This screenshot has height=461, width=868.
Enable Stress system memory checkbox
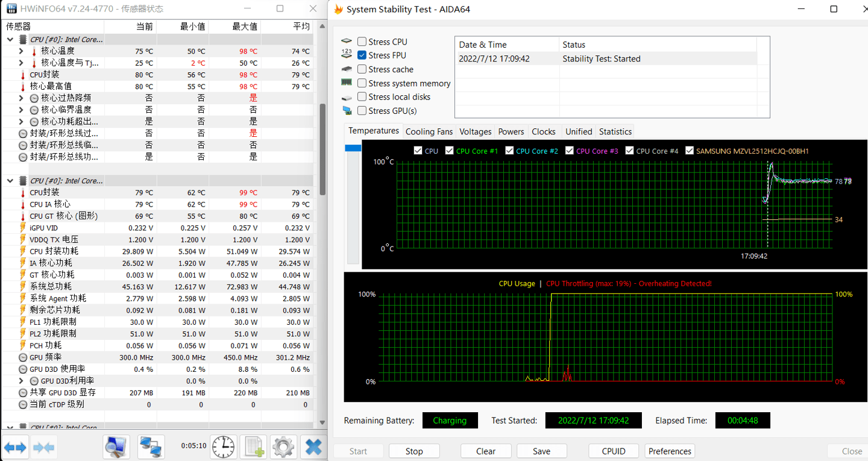coord(362,83)
